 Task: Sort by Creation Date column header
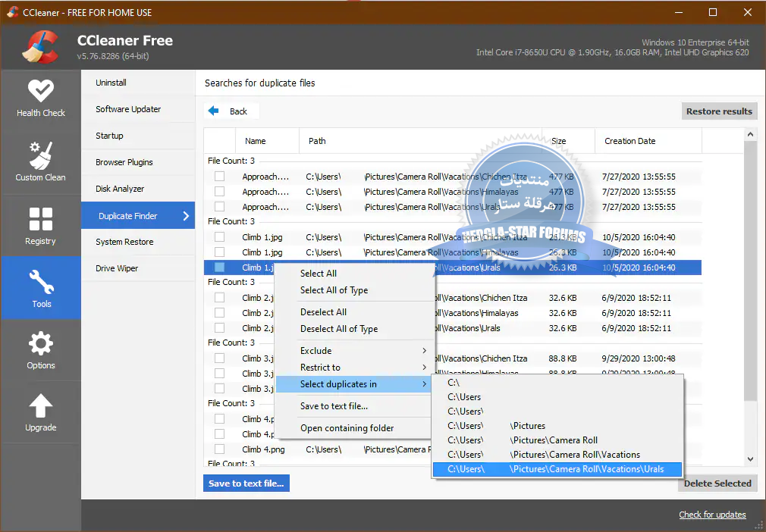point(648,141)
